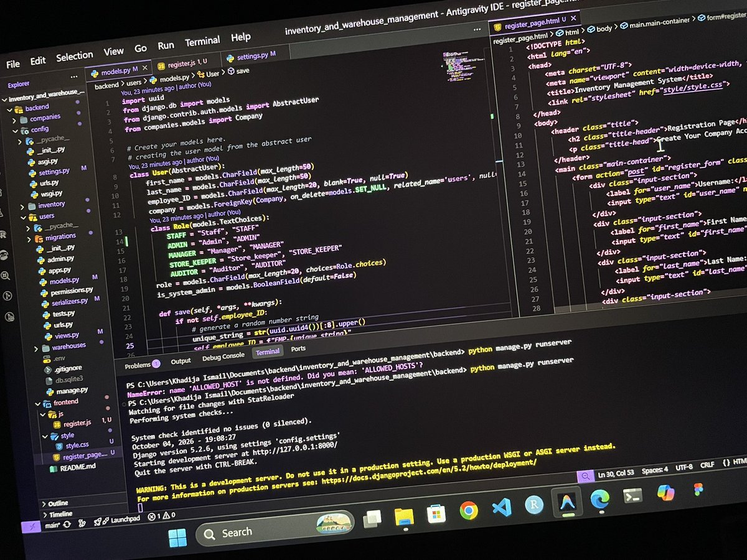Change UTF-8 file encoding
The image size is (747, 560).
(684, 468)
